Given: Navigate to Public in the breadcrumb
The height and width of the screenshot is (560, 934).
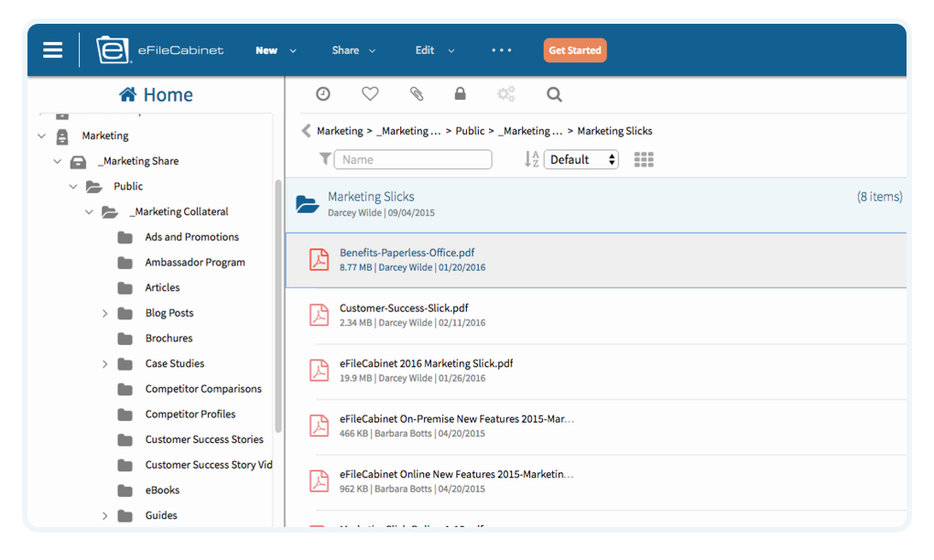Looking at the screenshot, I should pyautogui.click(x=470, y=131).
